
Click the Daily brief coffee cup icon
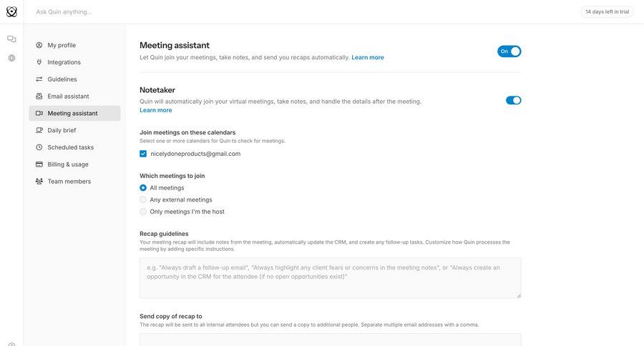[39, 130]
